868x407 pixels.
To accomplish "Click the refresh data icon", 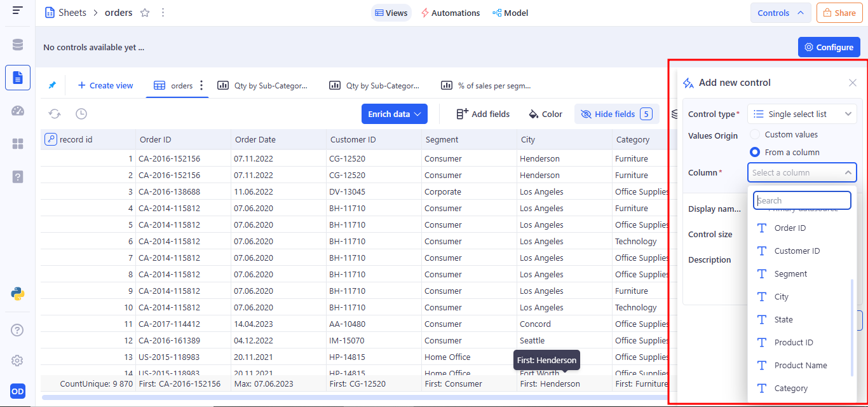I will [x=55, y=114].
